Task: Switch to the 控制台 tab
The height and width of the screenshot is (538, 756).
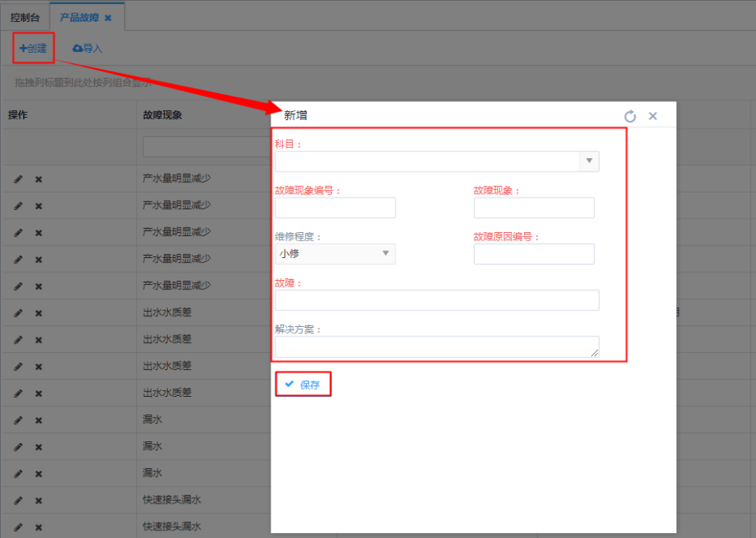Action: point(24,18)
